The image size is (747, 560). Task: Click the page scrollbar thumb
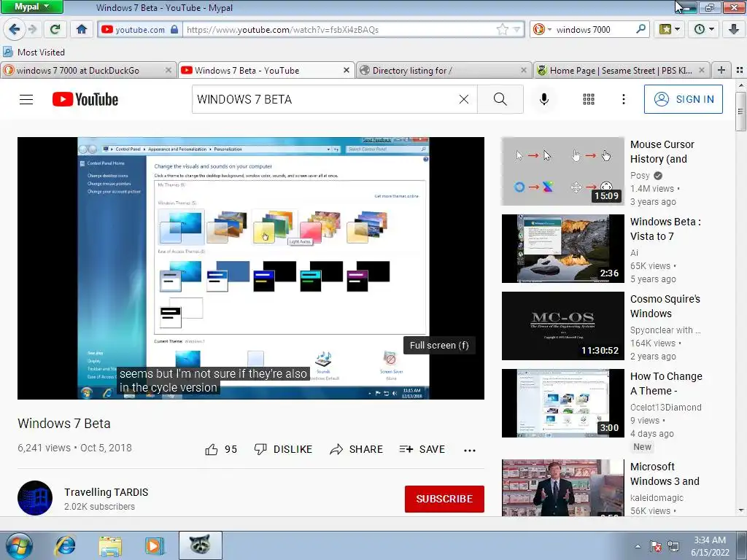click(x=741, y=112)
